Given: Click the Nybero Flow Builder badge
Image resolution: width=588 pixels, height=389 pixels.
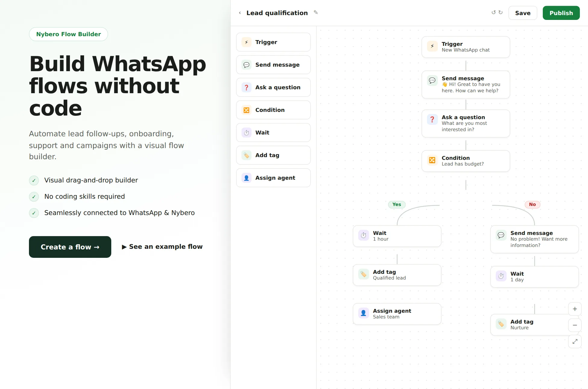Looking at the screenshot, I should pos(68,34).
